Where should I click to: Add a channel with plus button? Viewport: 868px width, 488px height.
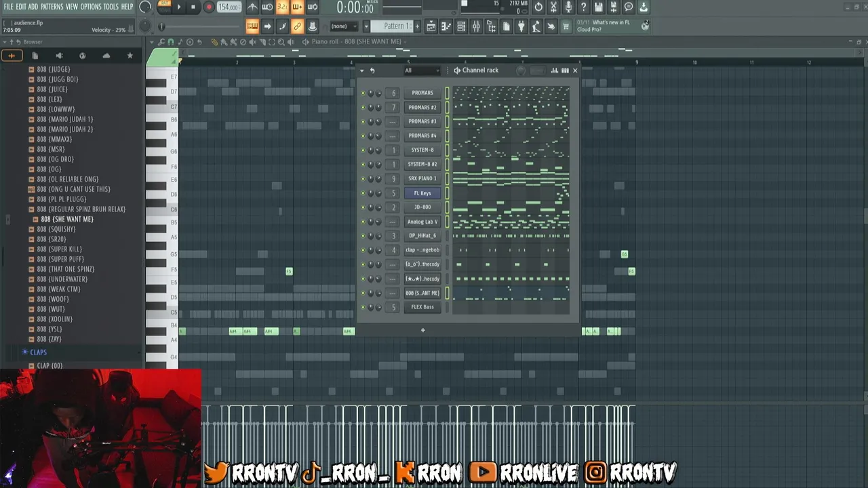(x=422, y=330)
